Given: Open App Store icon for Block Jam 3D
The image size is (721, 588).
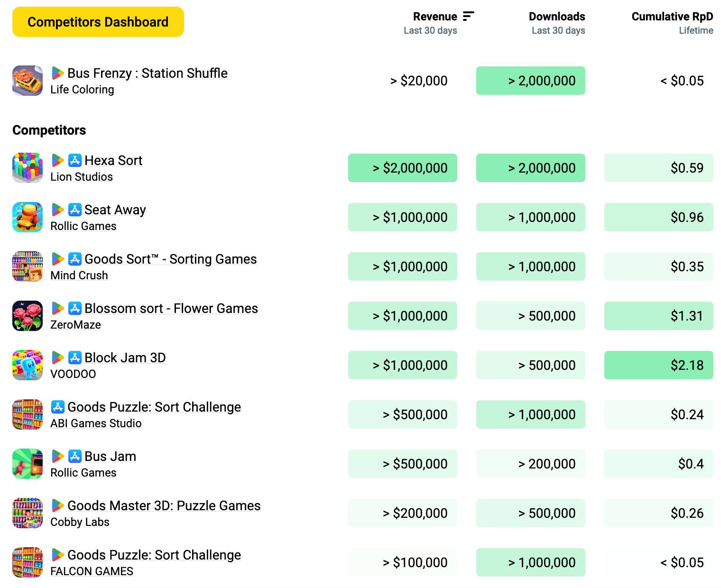Looking at the screenshot, I should 75,358.
